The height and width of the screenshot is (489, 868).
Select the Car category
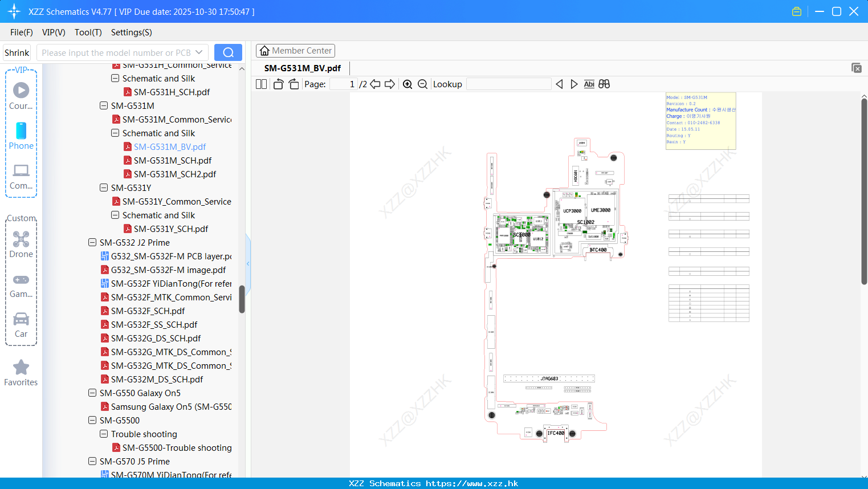click(x=21, y=325)
